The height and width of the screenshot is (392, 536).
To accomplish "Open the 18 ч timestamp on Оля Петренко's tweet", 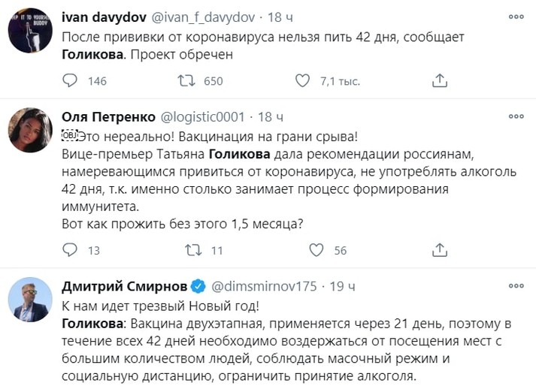I will point(271,117).
